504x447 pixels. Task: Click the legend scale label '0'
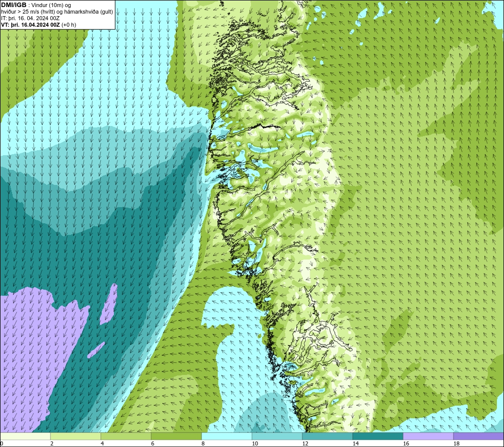[x=2, y=443]
